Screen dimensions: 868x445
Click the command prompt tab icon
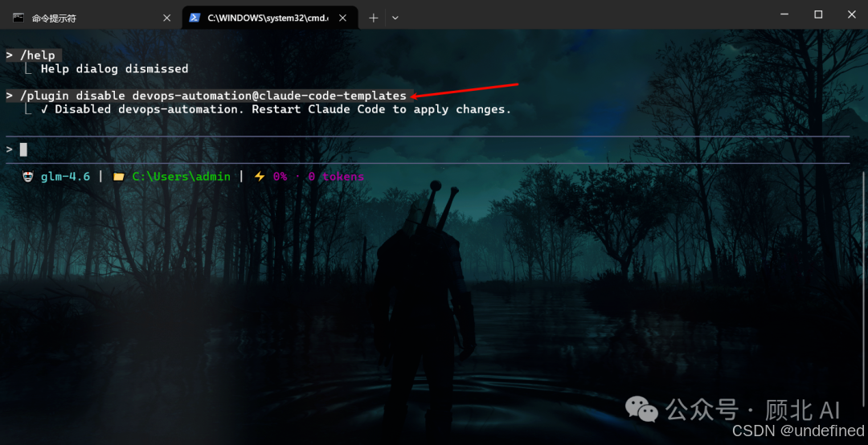coord(18,18)
